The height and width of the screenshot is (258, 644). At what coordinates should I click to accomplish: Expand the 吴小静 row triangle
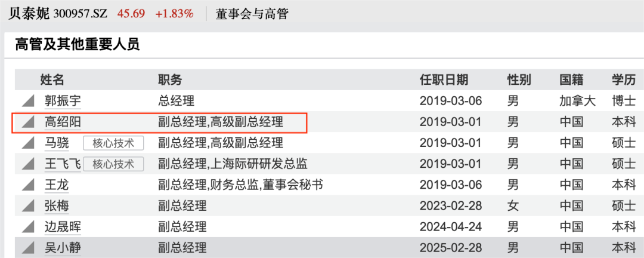point(28,247)
